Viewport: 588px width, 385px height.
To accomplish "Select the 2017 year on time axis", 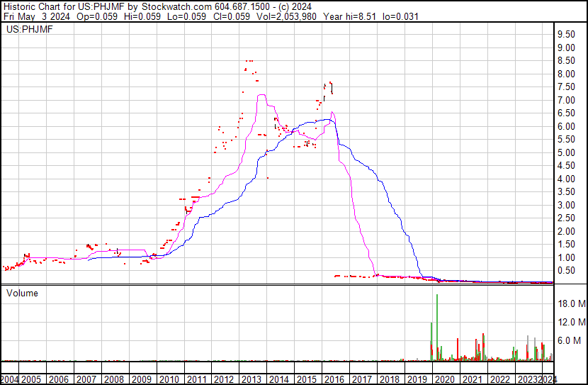I will click(362, 380).
